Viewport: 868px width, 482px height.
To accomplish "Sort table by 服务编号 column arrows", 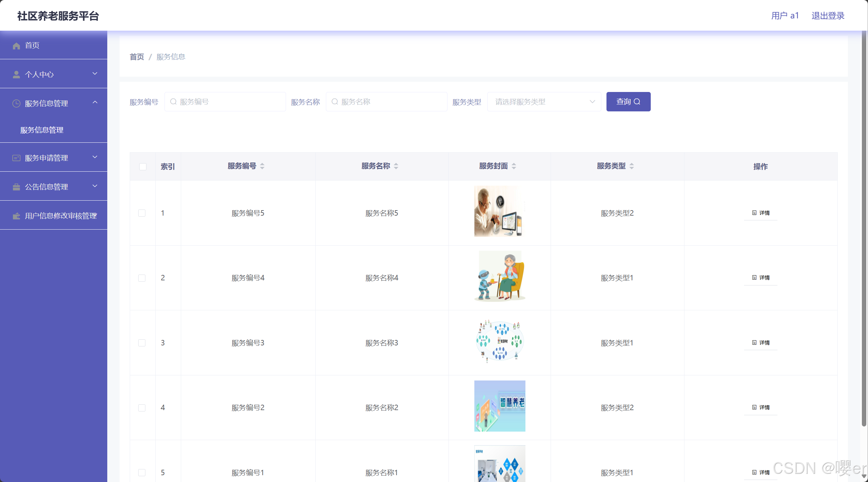I will point(262,166).
